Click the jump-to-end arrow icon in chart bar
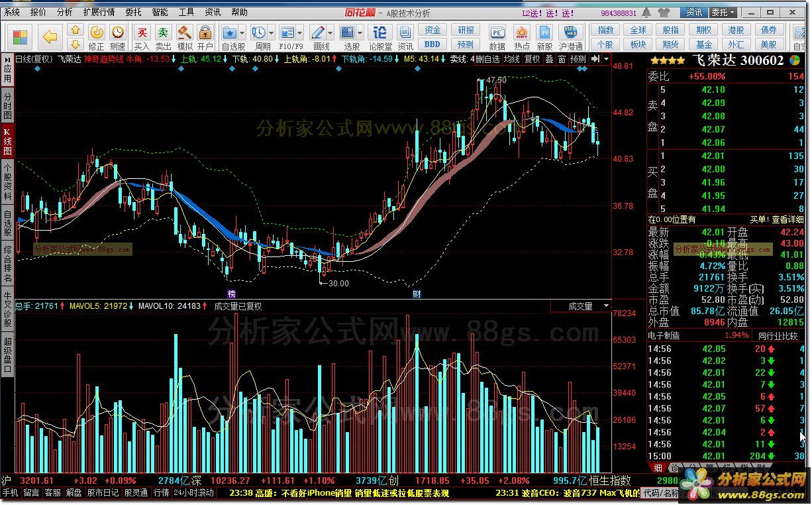The image size is (812, 505). [594, 59]
